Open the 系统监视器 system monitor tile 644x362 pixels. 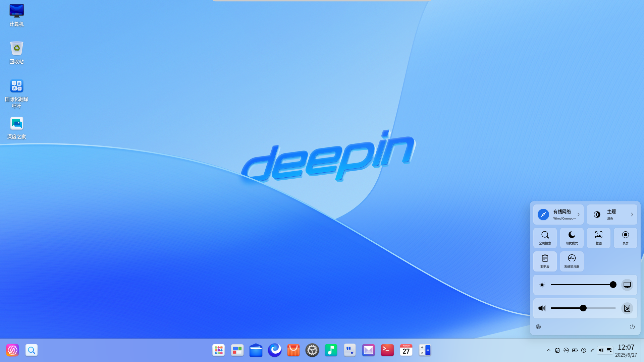(572, 261)
